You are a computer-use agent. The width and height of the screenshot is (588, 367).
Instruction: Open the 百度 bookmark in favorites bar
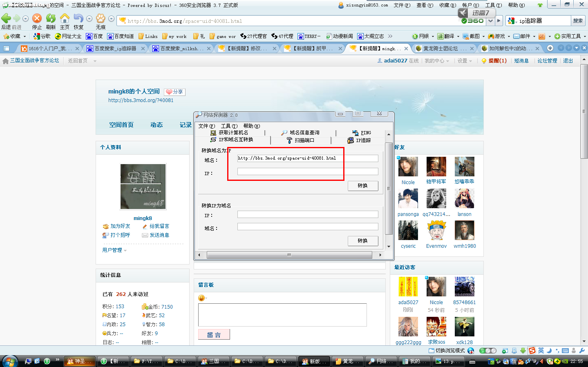[94, 36]
